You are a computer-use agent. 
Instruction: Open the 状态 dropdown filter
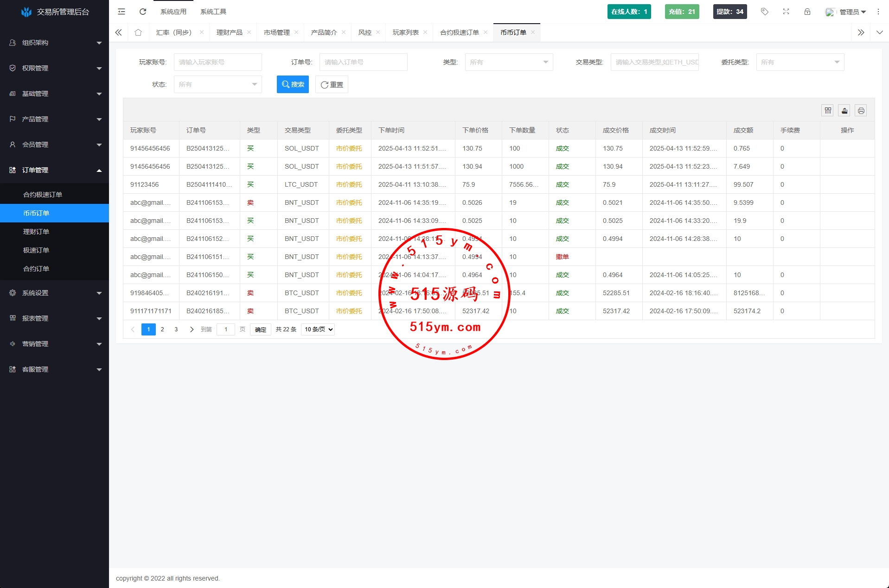click(217, 84)
